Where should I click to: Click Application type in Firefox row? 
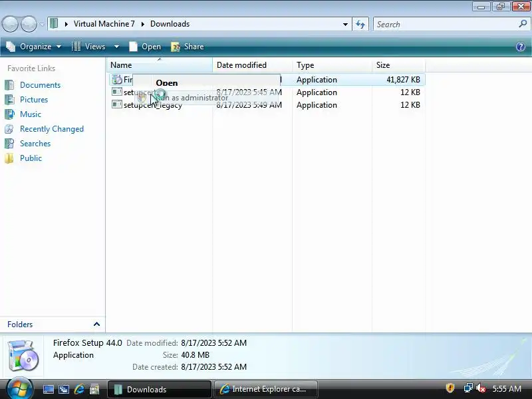click(x=317, y=80)
